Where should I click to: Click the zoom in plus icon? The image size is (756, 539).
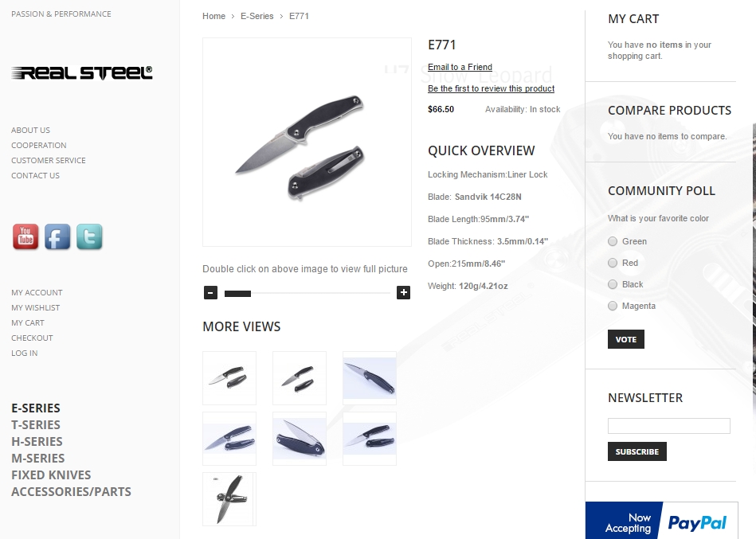(x=404, y=292)
